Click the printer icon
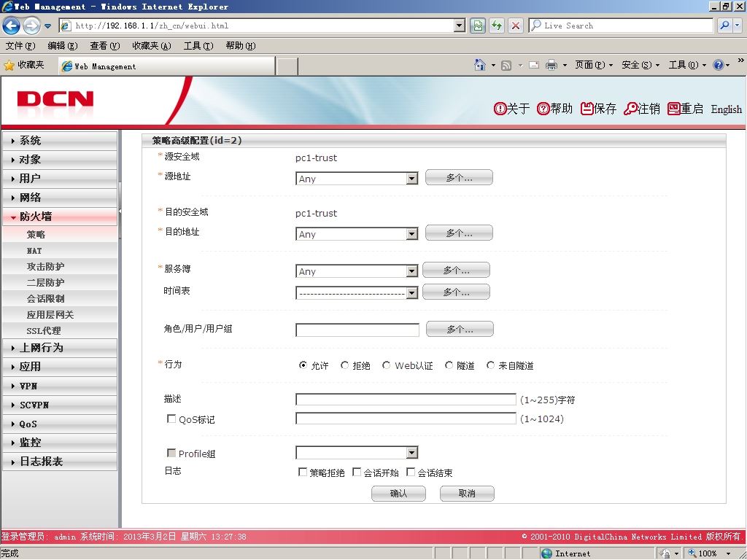747x560 pixels. click(x=551, y=65)
